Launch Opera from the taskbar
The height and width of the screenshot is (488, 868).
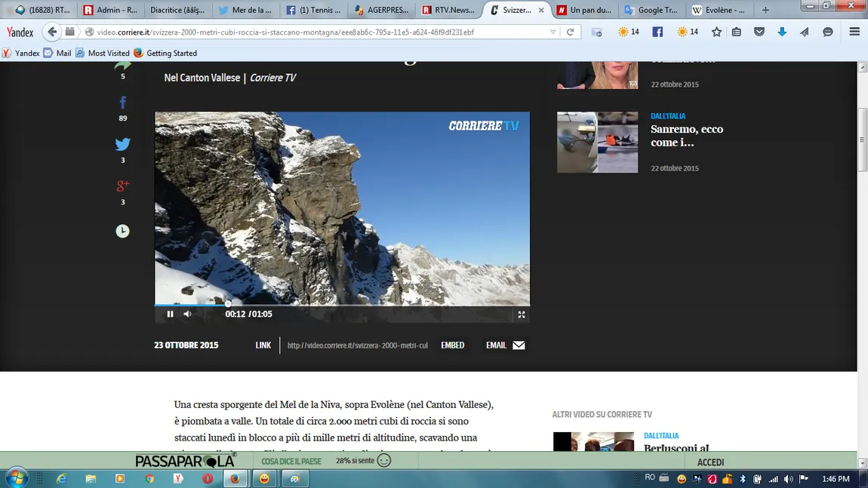[x=208, y=479]
